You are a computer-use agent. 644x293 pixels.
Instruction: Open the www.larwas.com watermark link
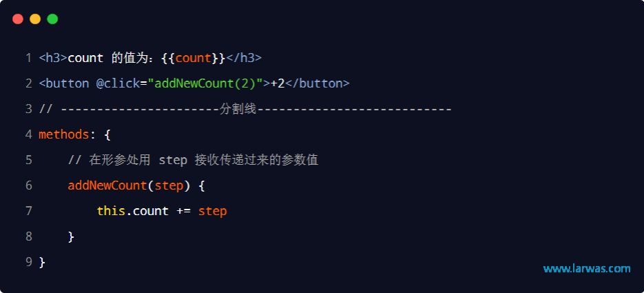(x=587, y=269)
